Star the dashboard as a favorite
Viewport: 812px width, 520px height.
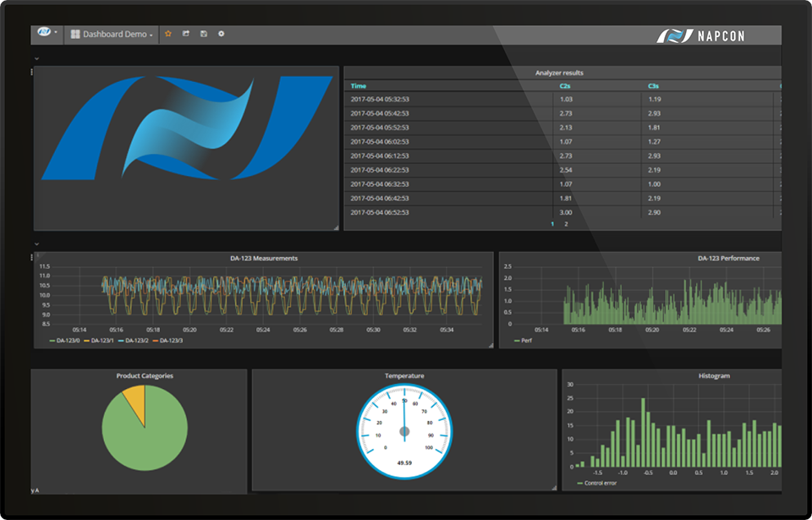[x=167, y=34]
